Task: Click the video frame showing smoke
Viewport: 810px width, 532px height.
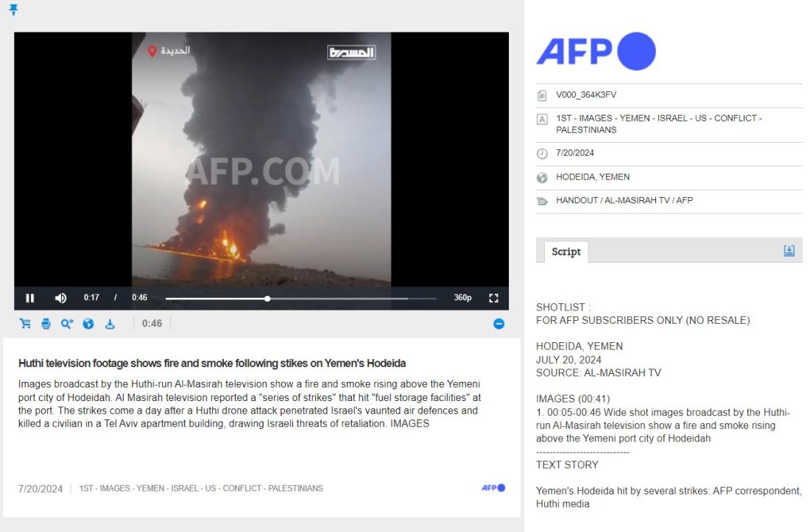Action: pyautogui.click(x=261, y=160)
